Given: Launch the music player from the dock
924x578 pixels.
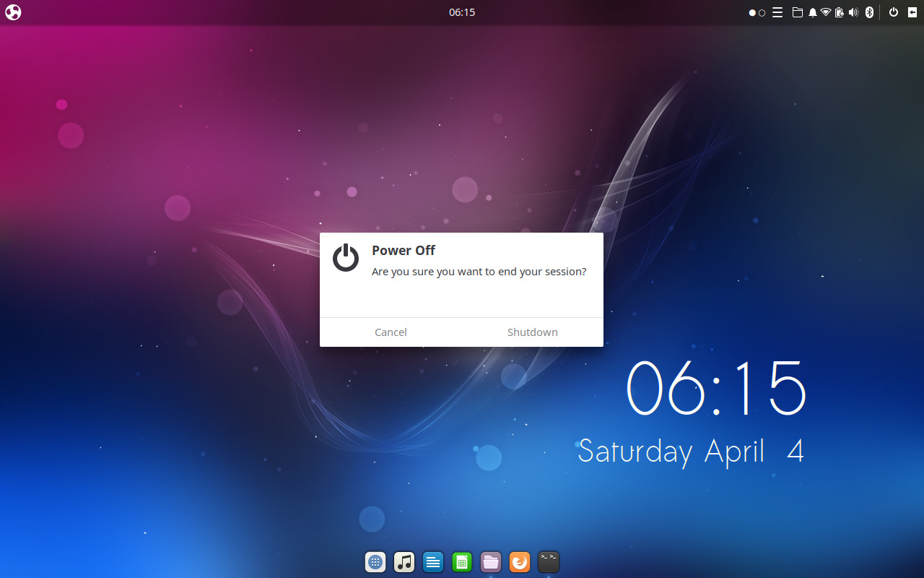Looking at the screenshot, I should [404, 562].
